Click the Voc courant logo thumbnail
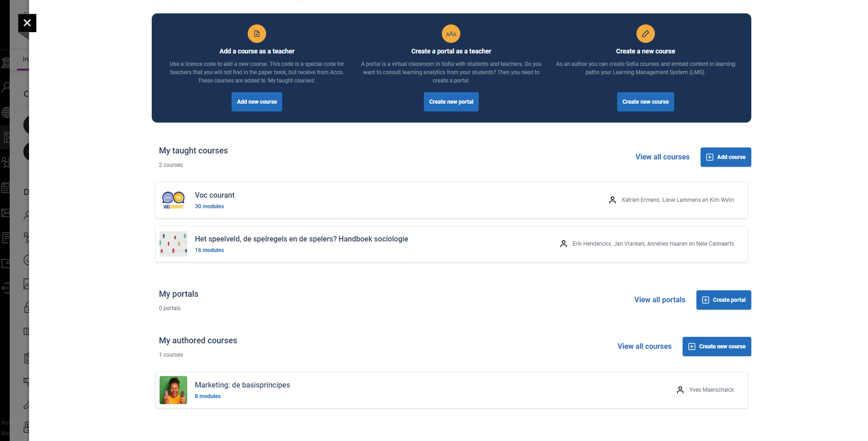868x441 pixels. [173, 200]
